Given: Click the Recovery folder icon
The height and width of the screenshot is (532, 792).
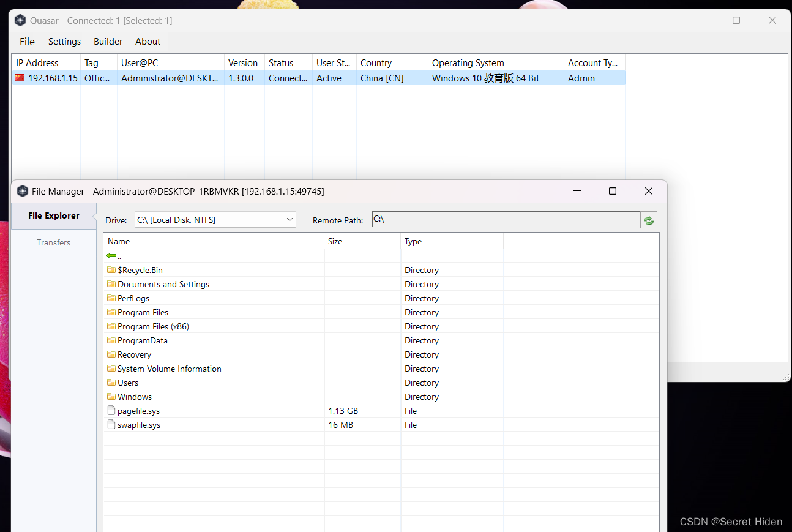Looking at the screenshot, I should tap(111, 354).
